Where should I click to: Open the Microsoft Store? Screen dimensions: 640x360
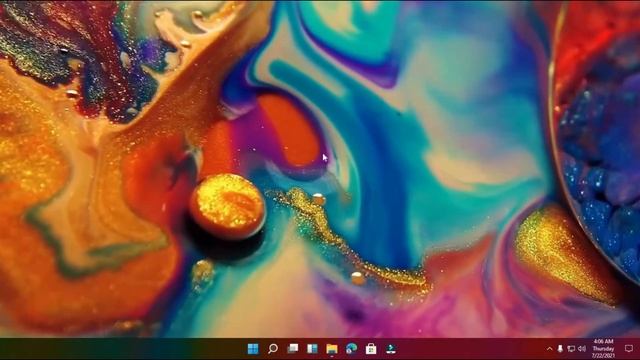pyautogui.click(x=371, y=349)
